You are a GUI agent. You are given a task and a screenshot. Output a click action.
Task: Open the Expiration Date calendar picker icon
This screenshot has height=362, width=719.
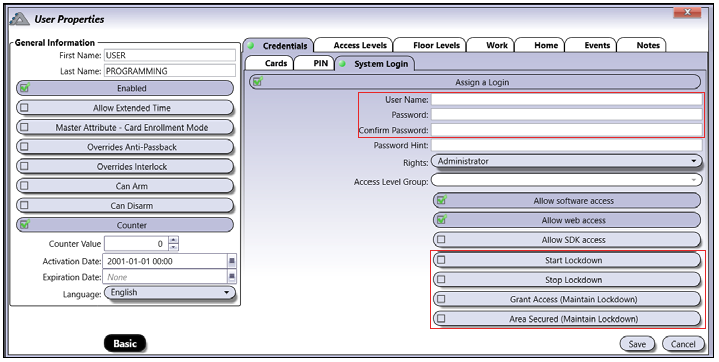coord(232,277)
